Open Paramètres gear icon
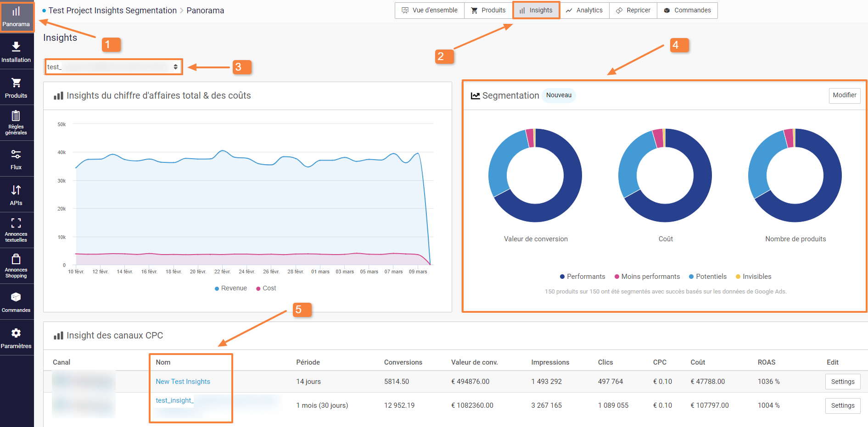This screenshot has height=427, width=868. [x=16, y=333]
